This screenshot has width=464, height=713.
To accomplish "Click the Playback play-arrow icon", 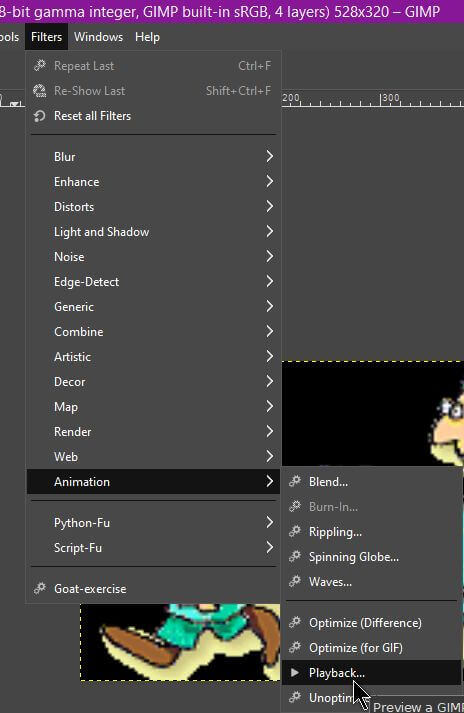I will click(295, 672).
